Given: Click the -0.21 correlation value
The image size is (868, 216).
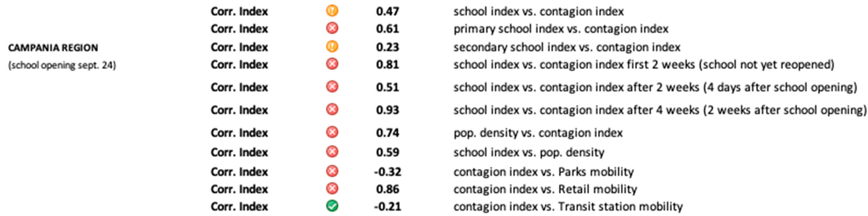Looking at the screenshot, I should (x=388, y=206).
